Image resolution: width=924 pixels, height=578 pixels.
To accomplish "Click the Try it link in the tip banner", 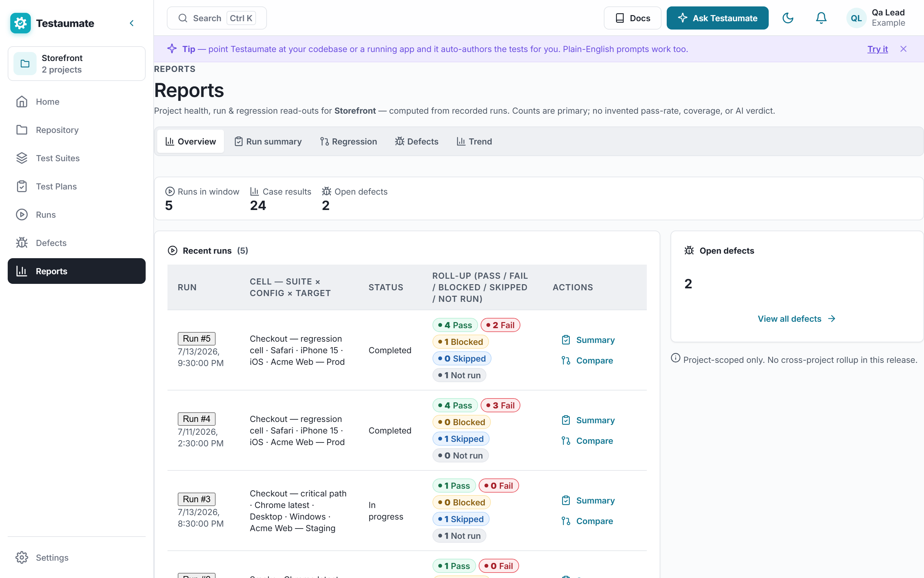I will tap(877, 49).
